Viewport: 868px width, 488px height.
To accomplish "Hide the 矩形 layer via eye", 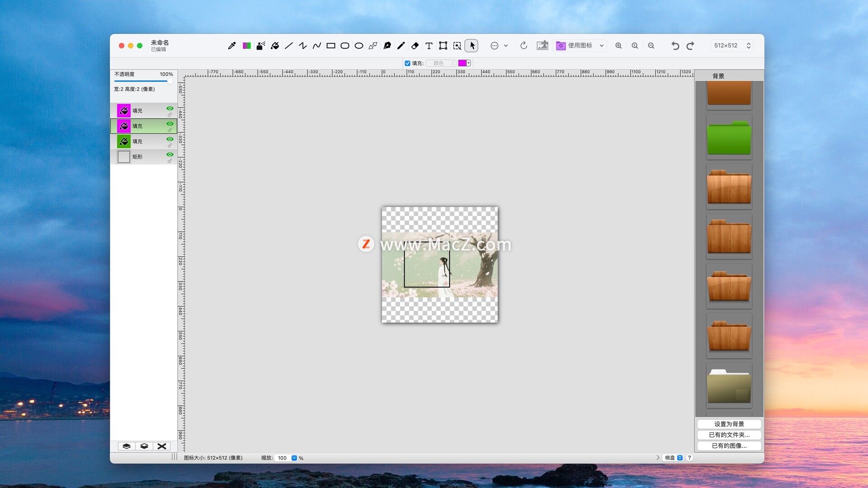I will point(170,155).
